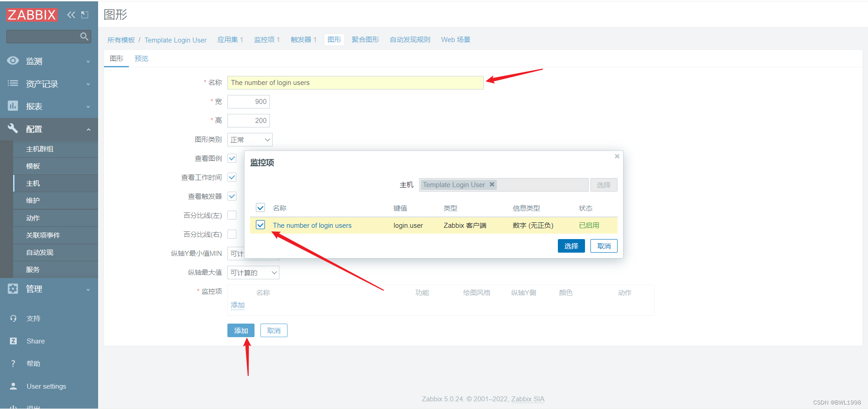Click the blue 添加 button
This screenshot has width=868, height=409.
coord(241,330)
